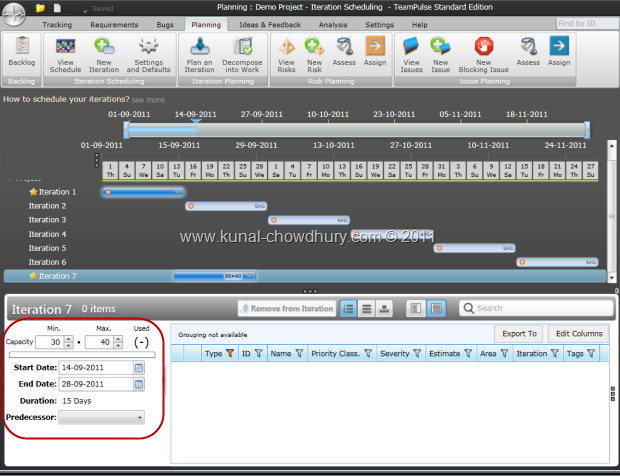Screen dimensions: 620x476
Task: Click the Estimate column filter icon
Action: pyautogui.click(x=468, y=353)
